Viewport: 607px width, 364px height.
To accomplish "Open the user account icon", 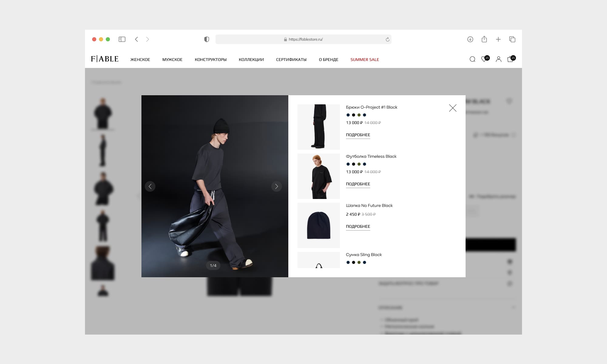I will pyautogui.click(x=498, y=59).
